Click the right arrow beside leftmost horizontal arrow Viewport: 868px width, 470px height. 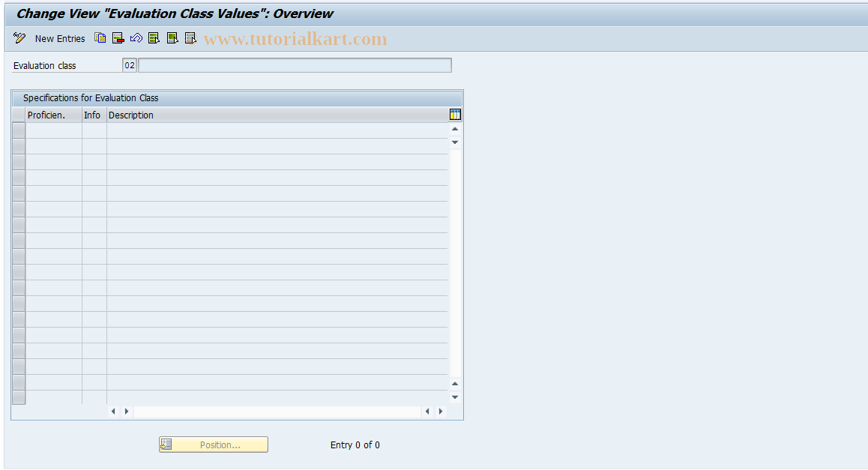pos(127,412)
